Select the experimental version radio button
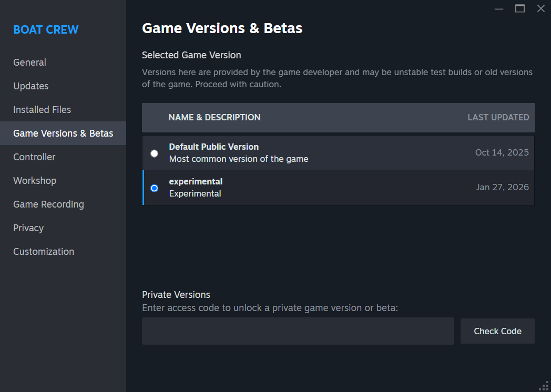The height and width of the screenshot is (392, 551). [x=154, y=188]
